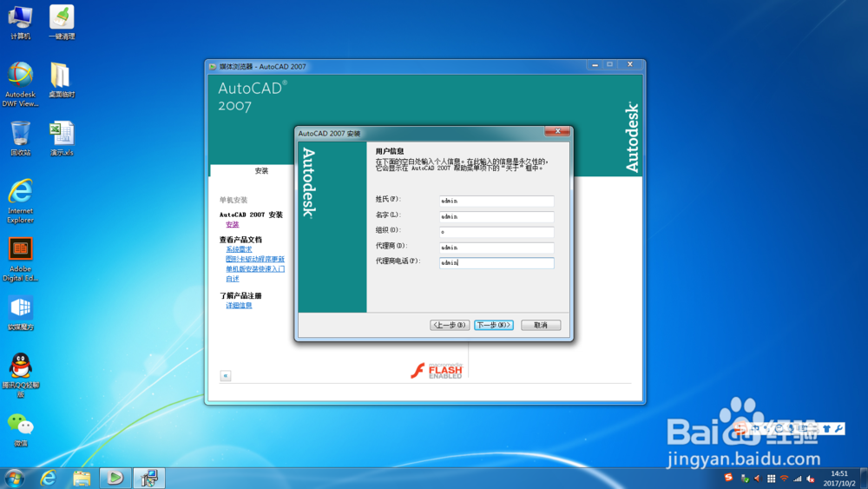Click the 代理商电话 input field
The width and height of the screenshot is (868, 489).
[496, 263]
